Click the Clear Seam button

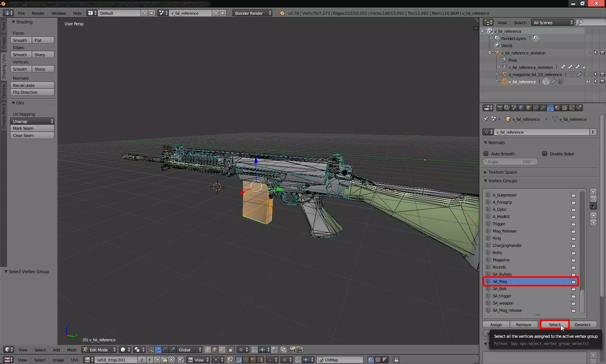point(32,136)
